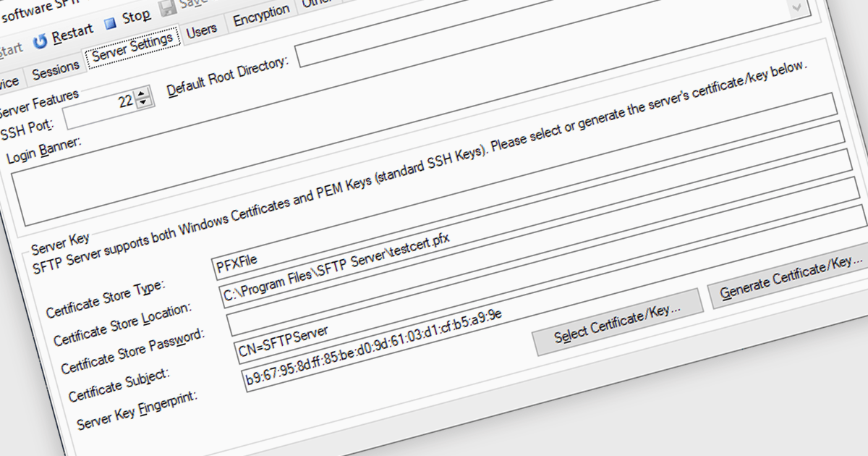Click the Certificate Subject label
The image size is (868, 456).
pyautogui.click(x=119, y=386)
